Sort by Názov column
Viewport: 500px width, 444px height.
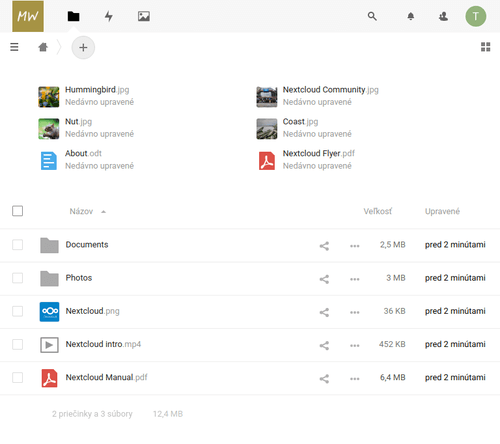(81, 211)
